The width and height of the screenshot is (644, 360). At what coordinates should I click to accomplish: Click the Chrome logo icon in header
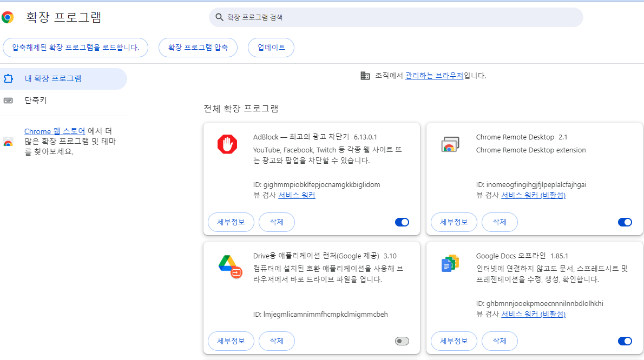8,17
